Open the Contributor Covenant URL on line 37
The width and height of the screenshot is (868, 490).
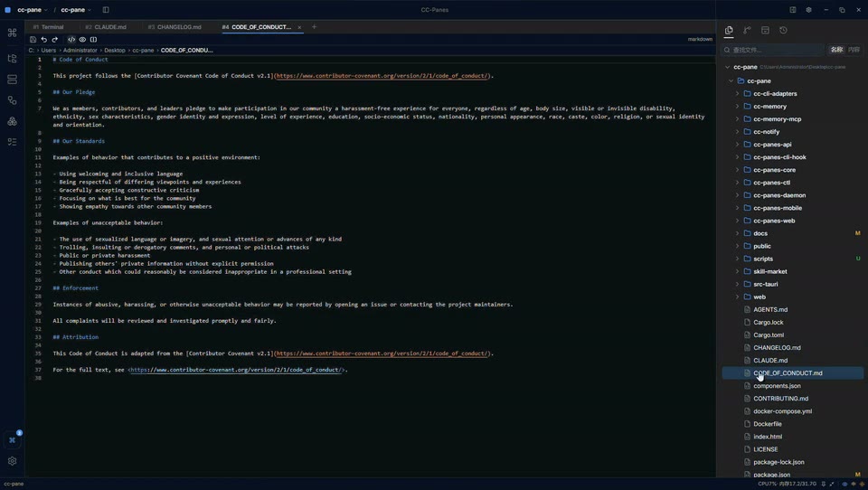pyautogui.click(x=237, y=370)
